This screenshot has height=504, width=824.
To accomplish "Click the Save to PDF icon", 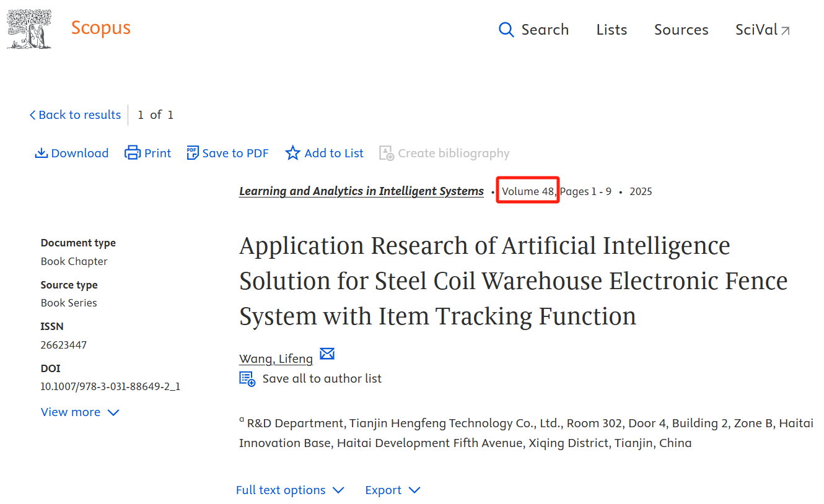I will coord(193,153).
